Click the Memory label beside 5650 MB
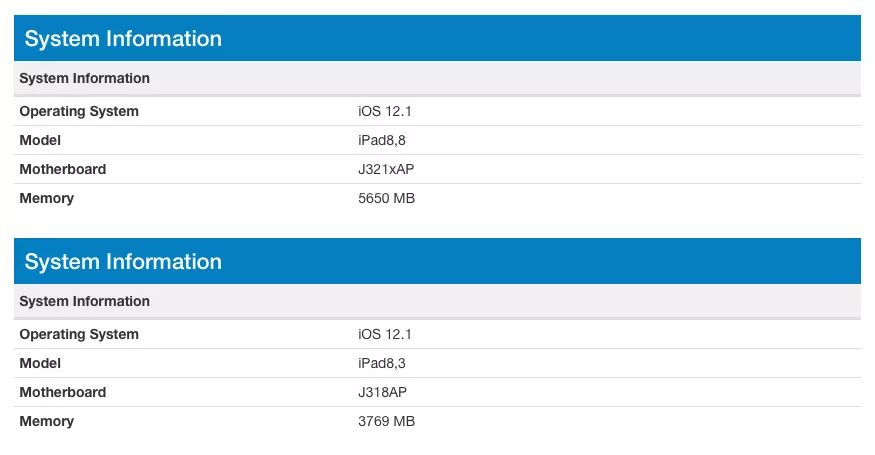 (x=46, y=198)
